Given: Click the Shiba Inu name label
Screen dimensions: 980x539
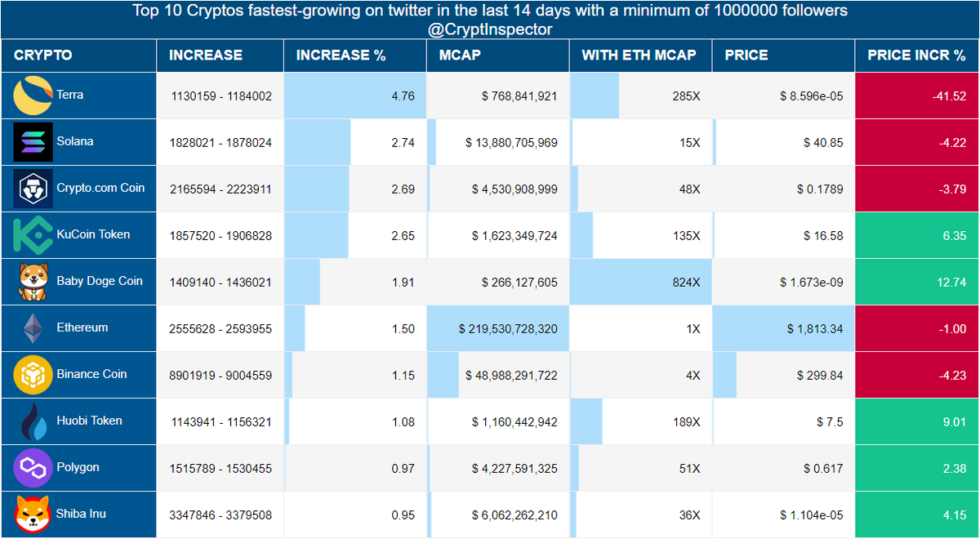Looking at the screenshot, I should click(82, 514).
